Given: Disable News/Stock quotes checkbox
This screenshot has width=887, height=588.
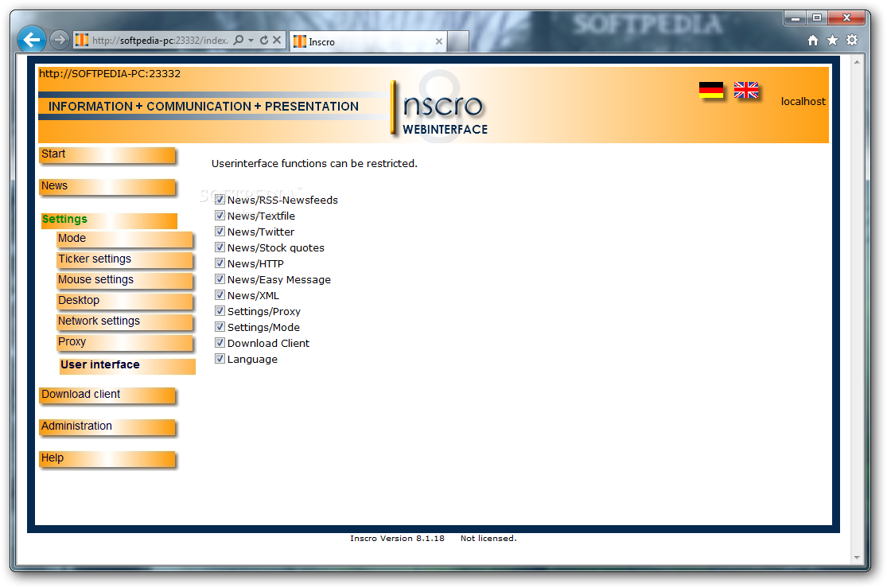Looking at the screenshot, I should tap(220, 247).
